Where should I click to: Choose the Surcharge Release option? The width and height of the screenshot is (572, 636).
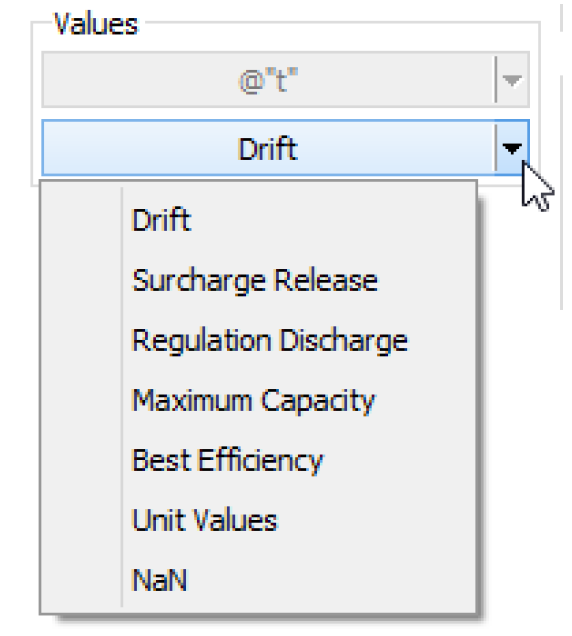[255, 280]
